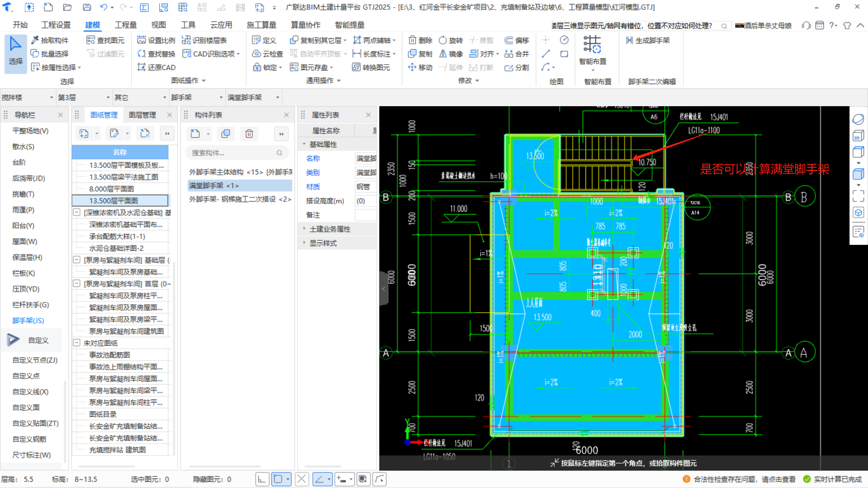Undo the last action with the undo arrow

(104, 7)
